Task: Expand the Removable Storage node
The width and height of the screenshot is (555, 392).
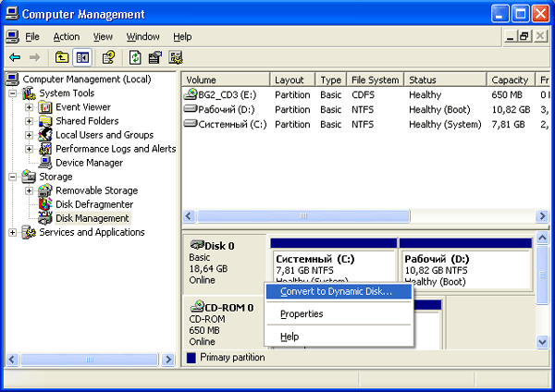Action: tap(29, 191)
